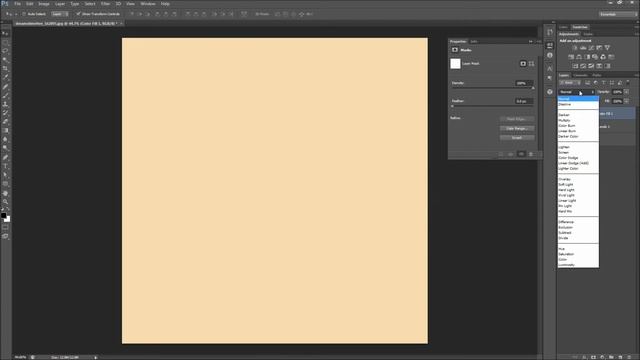Select the Horizontal Type tool

pos(5,166)
